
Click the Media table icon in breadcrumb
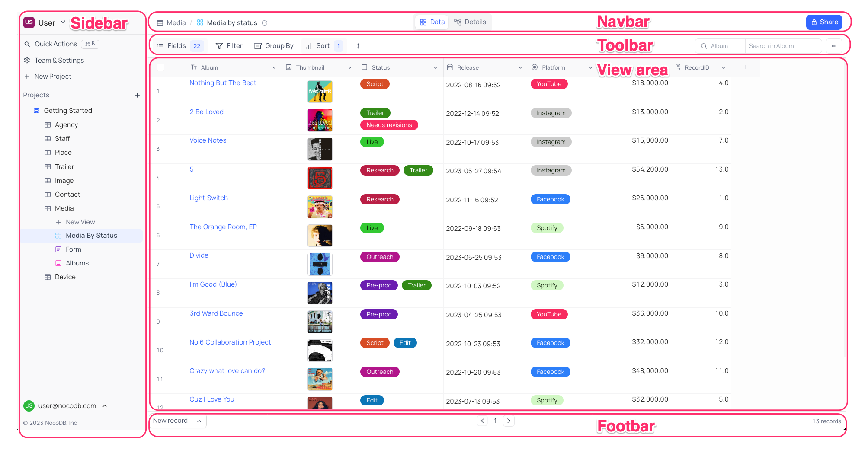[160, 23]
